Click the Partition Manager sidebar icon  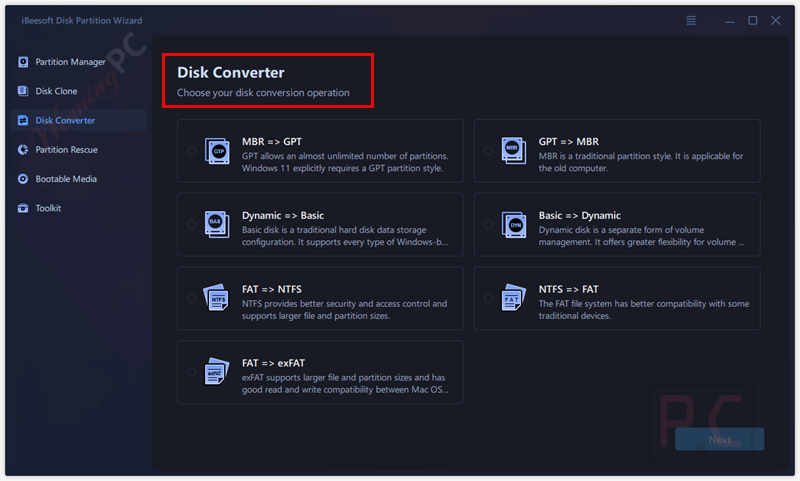tap(23, 62)
